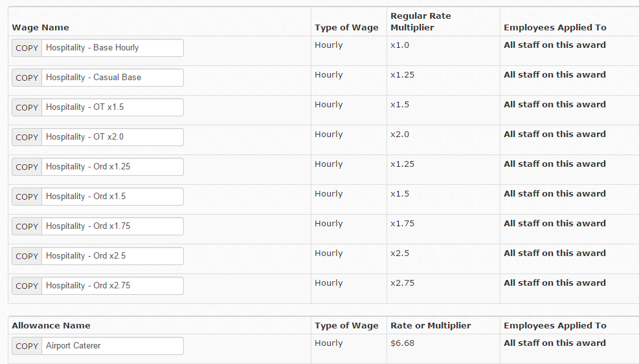639x364 pixels.
Task: Click COPY beside Hospitality - Ord x2.5
Action: (27, 256)
